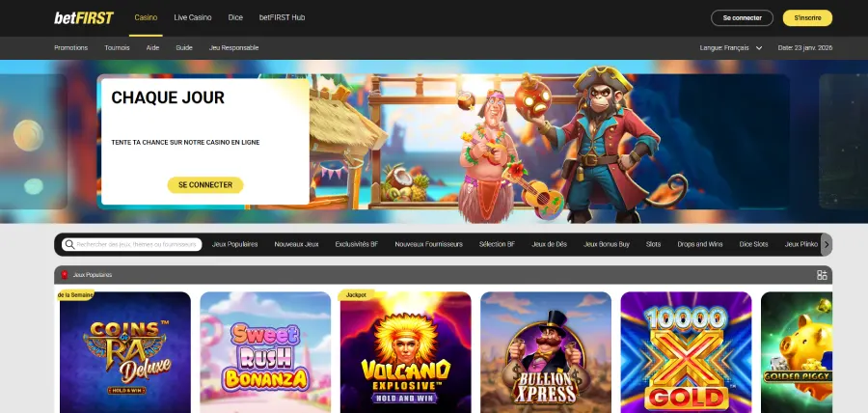
Task: Click the search magnifier icon
Action: pos(69,244)
